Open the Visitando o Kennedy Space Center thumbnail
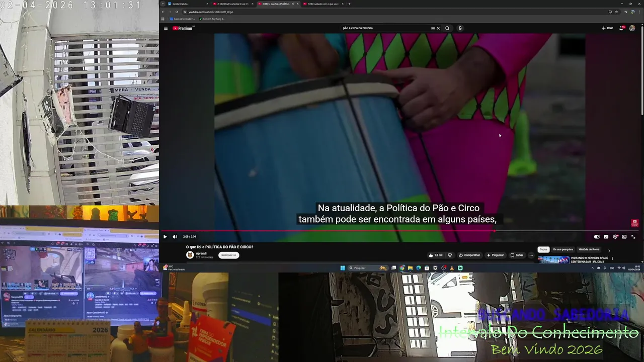The image size is (644, 362). [553, 259]
